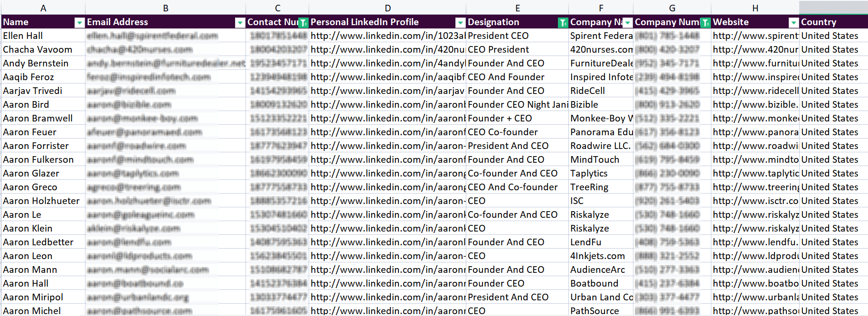868x316 pixels.
Task: Click the Aaron Greco cell
Action: pos(43,187)
